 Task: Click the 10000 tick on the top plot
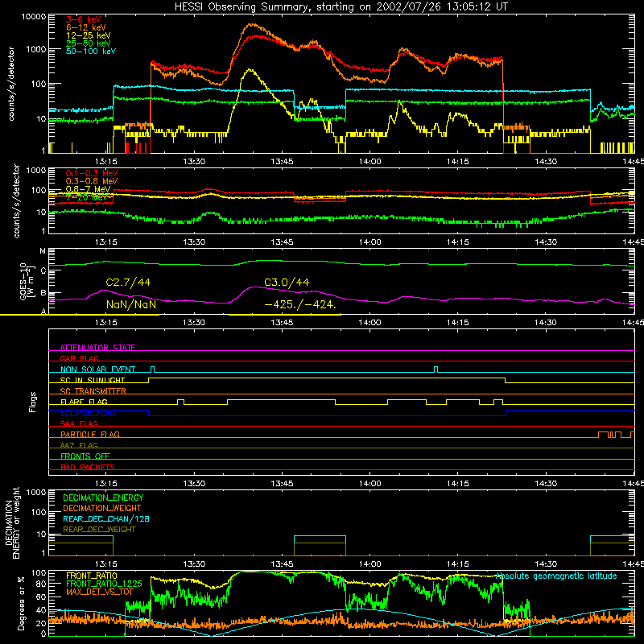tap(34, 16)
